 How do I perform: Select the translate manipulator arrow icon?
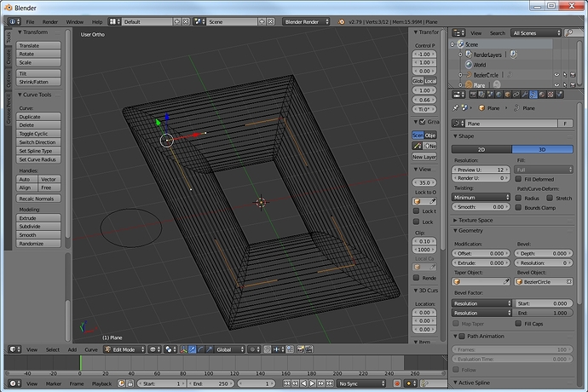[193, 349]
